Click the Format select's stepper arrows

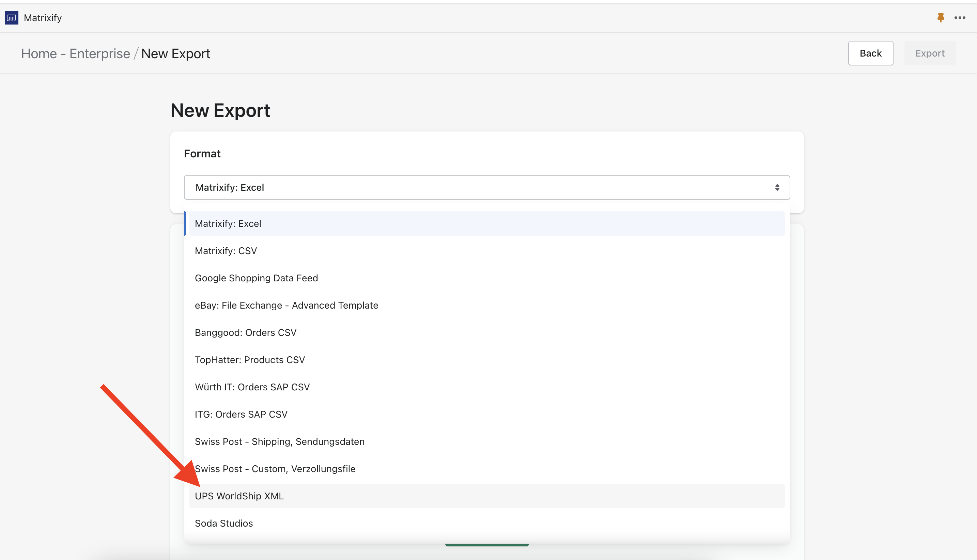(x=778, y=187)
